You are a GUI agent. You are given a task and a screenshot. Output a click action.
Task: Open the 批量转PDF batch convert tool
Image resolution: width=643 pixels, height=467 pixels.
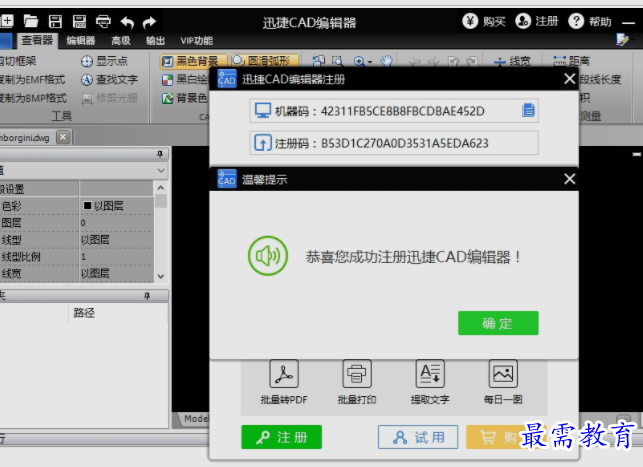click(x=284, y=382)
